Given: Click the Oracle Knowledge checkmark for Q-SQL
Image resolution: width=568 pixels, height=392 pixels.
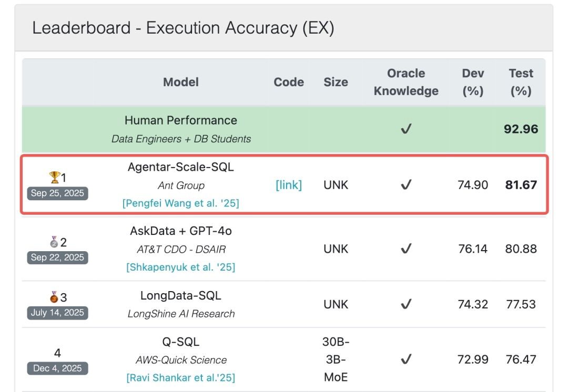Looking at the screenshot, I should pyautogui.click(x=405, y=360).
